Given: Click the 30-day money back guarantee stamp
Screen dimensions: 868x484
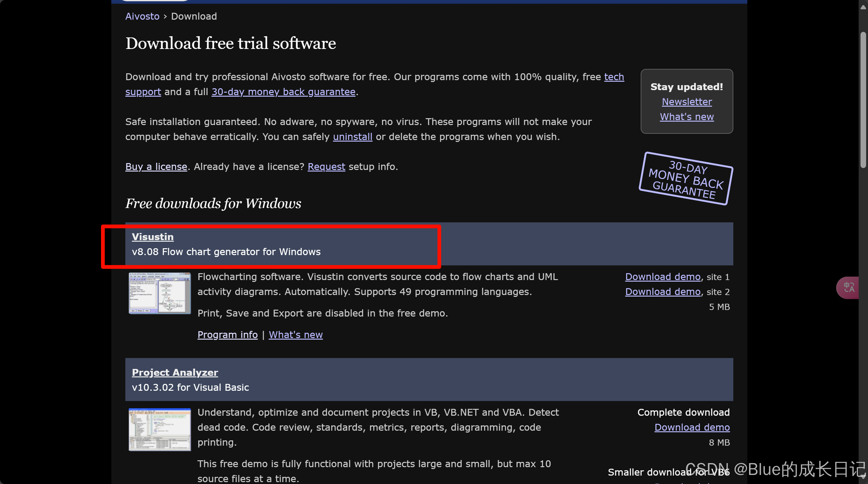Looking at the screenshot, I should click(686, 179).
